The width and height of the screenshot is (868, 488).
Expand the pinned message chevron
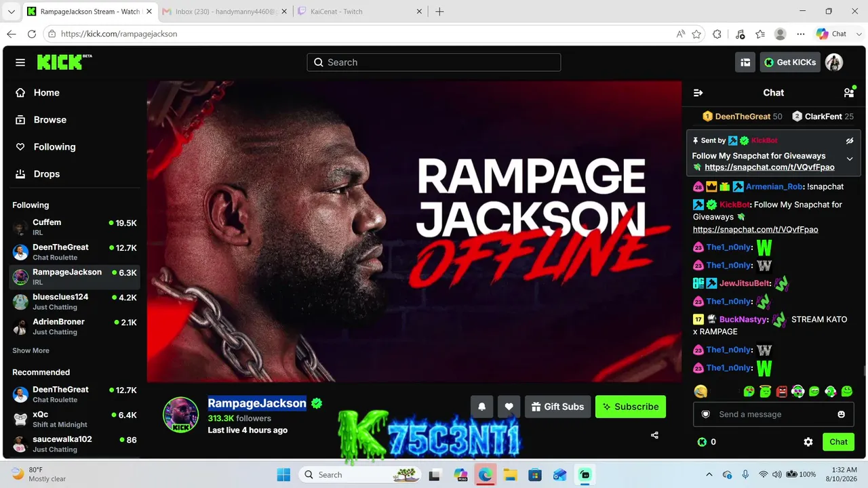850,159
